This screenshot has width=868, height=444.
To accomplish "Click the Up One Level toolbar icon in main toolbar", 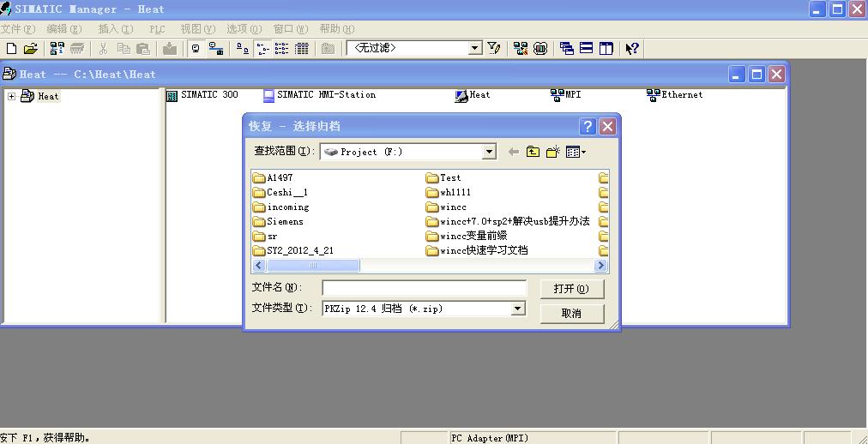I will tap(329, 49).
